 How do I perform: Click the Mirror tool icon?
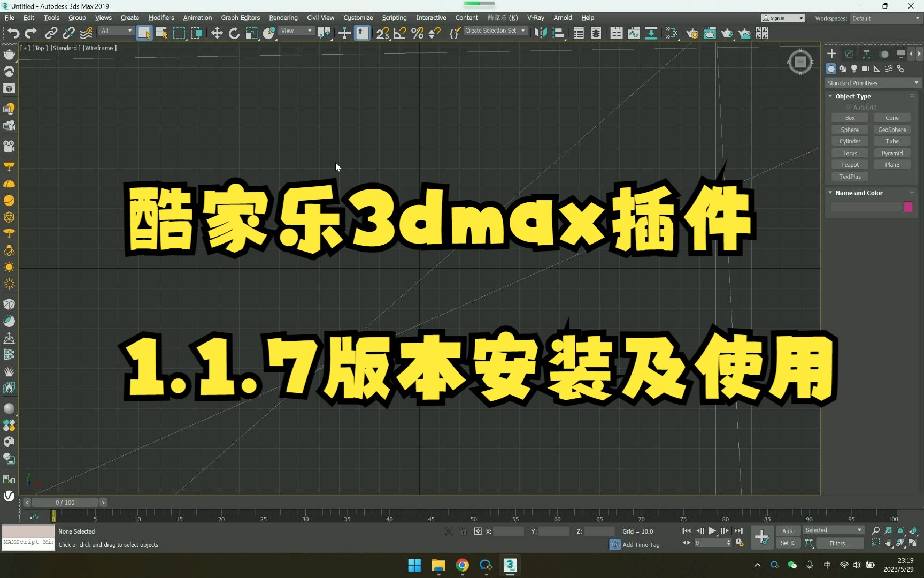click(x=541, y=33)
